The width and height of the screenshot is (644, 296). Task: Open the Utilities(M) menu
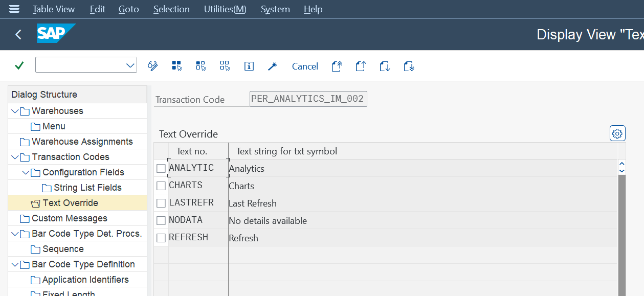point(225,9)
